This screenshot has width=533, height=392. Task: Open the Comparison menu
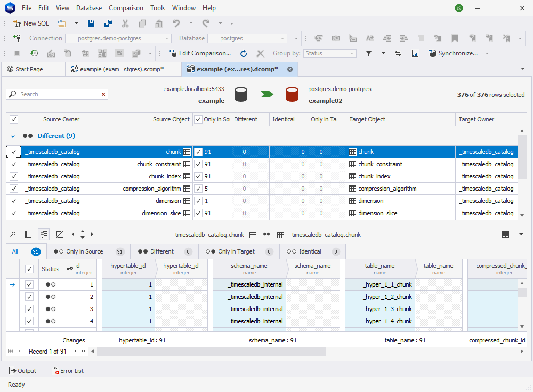(126, 8)
